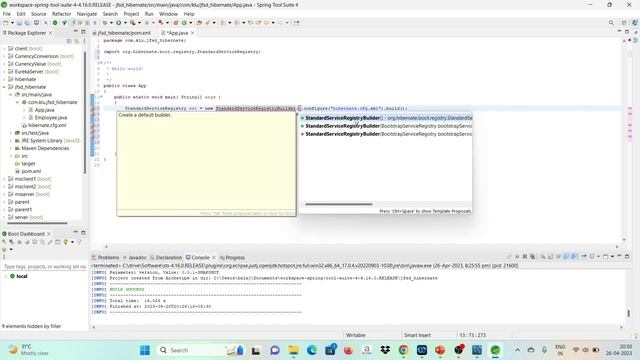Image resolution: width=640 pixels, height=360 pixels.
Task: Click the Windows Start button
Action: 144,350
